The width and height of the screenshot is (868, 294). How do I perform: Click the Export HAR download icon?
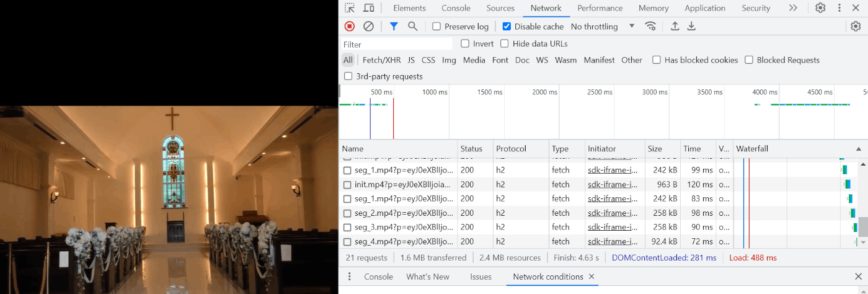point(691,26)
